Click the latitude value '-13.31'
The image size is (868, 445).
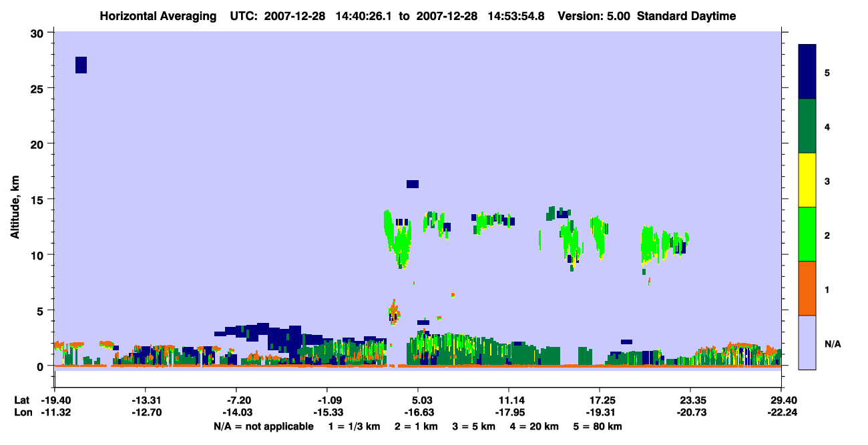(146, 400)
